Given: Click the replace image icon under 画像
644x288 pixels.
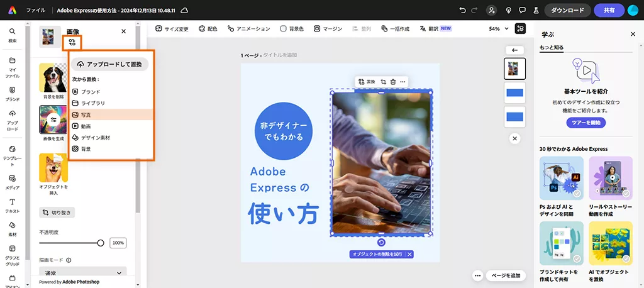Looking at the screenshot, I should point(72,42).
